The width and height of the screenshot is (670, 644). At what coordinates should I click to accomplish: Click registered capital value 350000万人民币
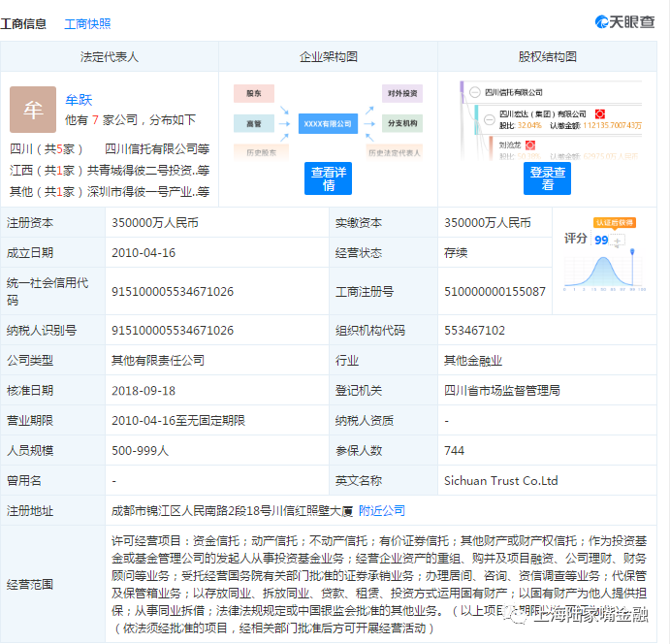(155, 223)
